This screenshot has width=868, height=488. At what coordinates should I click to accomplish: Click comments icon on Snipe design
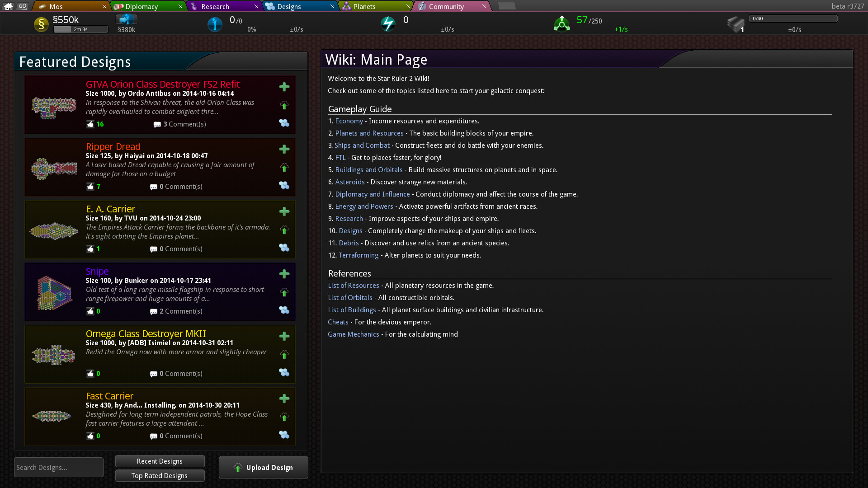pyautogui.click(x=154, y=311)
